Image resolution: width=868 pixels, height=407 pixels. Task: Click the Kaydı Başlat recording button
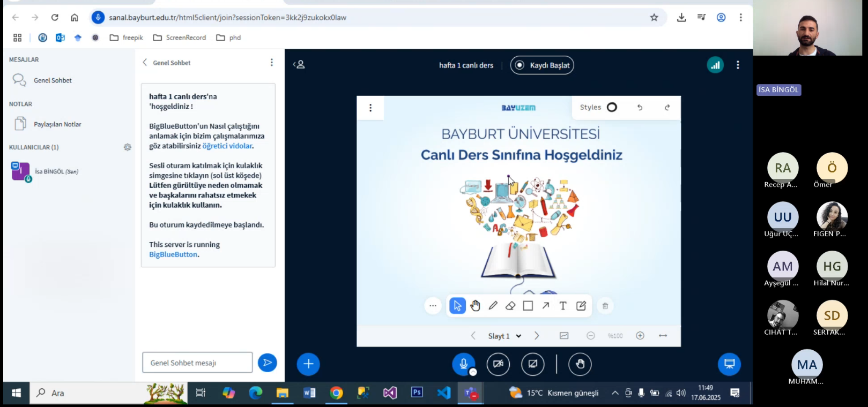pos(542,65)
